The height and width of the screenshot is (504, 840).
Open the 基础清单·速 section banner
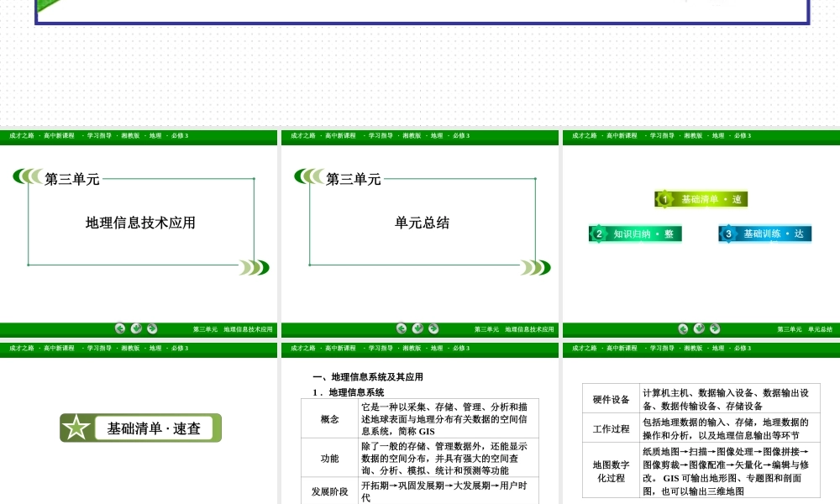coord(701,199)
